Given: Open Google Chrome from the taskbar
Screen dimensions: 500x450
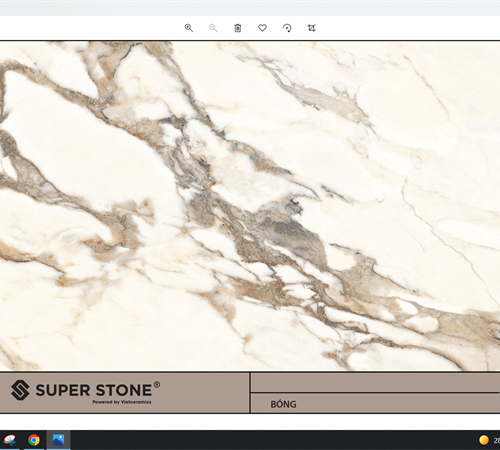Looking at the screenshot, I should (34, 440).
